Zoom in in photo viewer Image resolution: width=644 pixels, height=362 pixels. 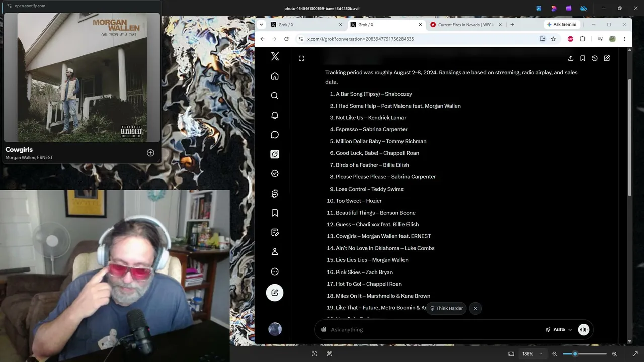coord(615,354)
